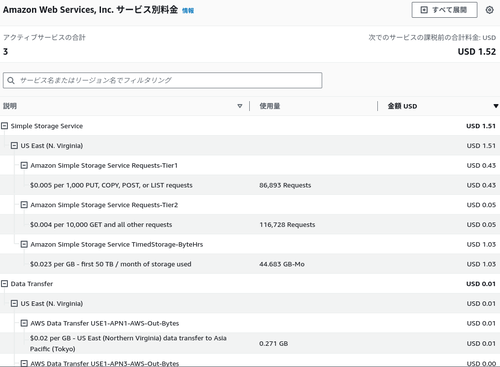Collapse US East under Data Transfer
500x367 pixels.
pyautogui.click(x=14, y=303)
